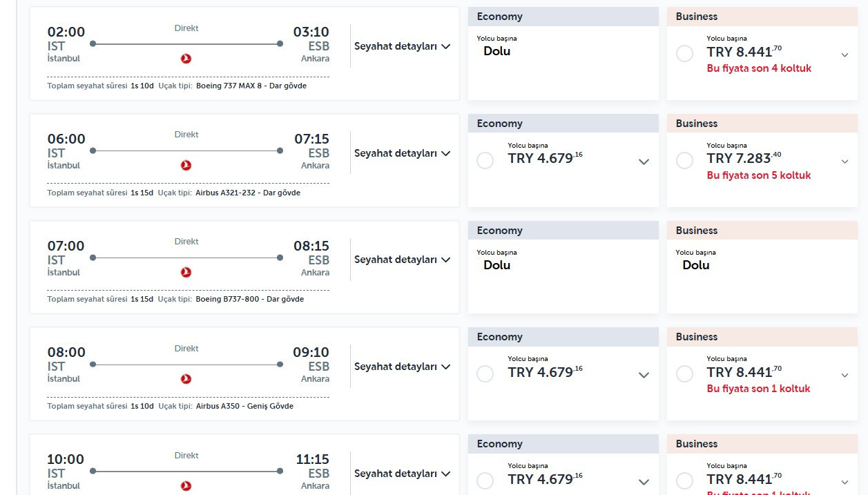This screenshot has width=868, height=495.
Task: Select Economy fare for 06:00 flight
Action: (485, 160)
